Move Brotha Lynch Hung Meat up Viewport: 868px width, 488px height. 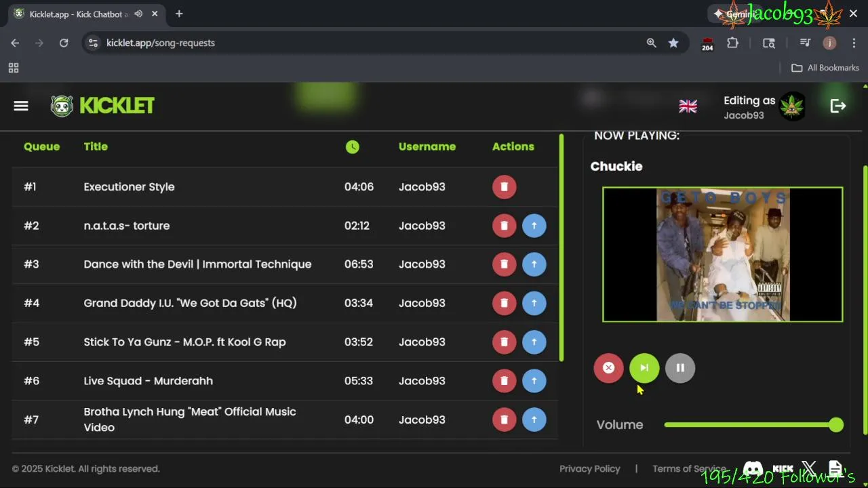(534, 420)
